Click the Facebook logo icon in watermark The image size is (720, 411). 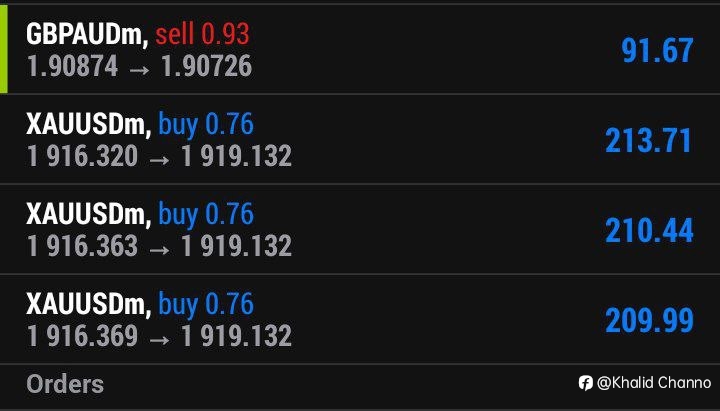point(585,383)
